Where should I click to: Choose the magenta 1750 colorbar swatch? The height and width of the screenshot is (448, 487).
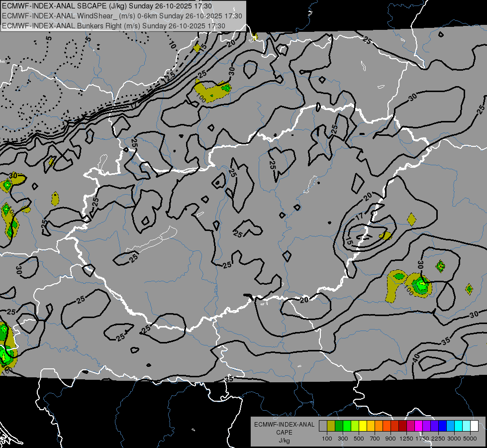[x=419, y=426]
